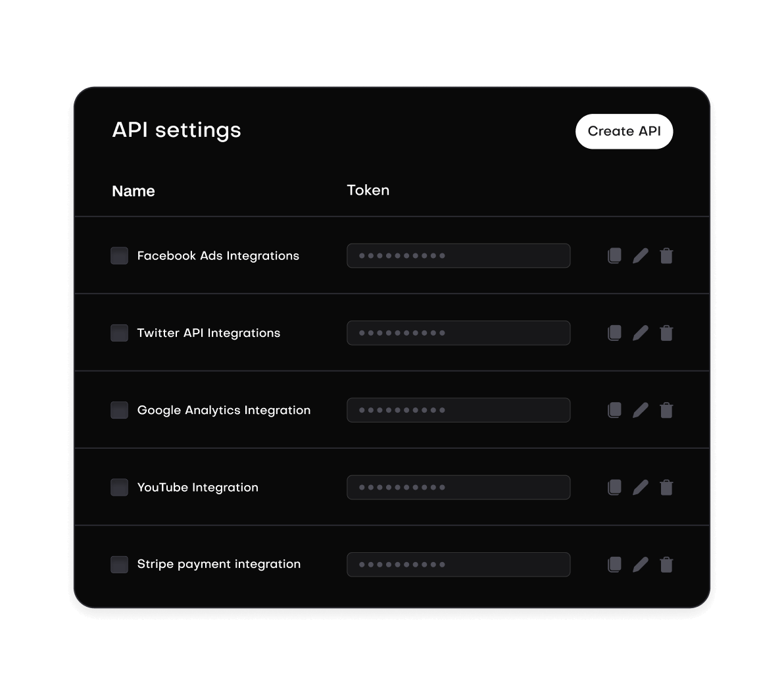The image size is (784, 695).
Task: Edit the YouTube Integration entry
Action: tap(640, 487)
